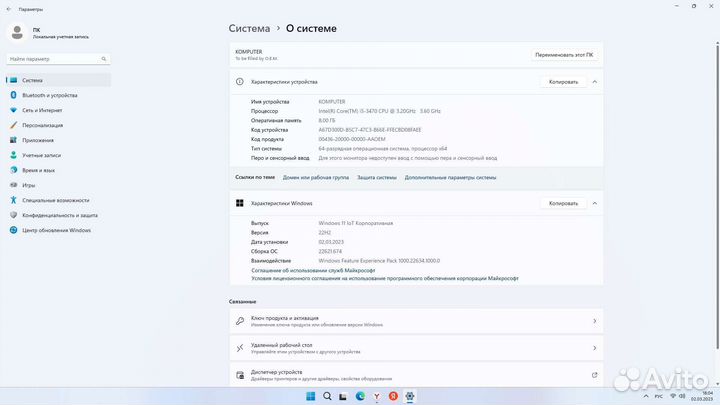720x405 pixels.
Task: Copy device specifications with Копировать button
Action: click(563, 82)
